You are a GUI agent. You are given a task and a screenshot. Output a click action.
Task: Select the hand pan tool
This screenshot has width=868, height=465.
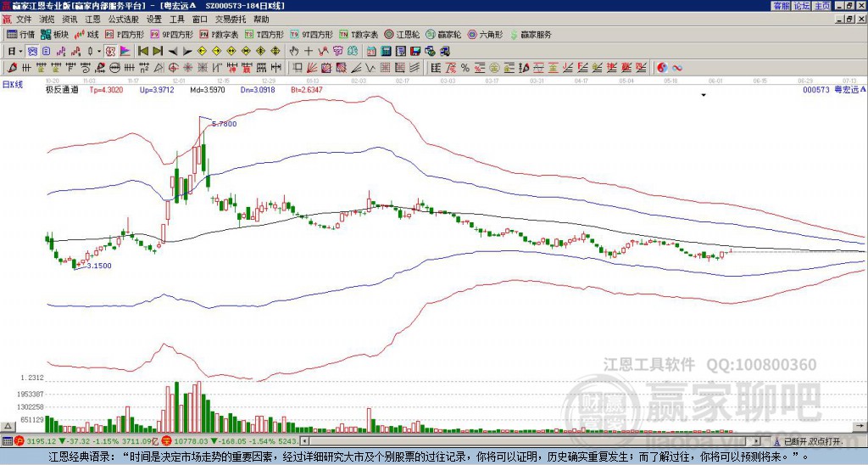point(294,52)
